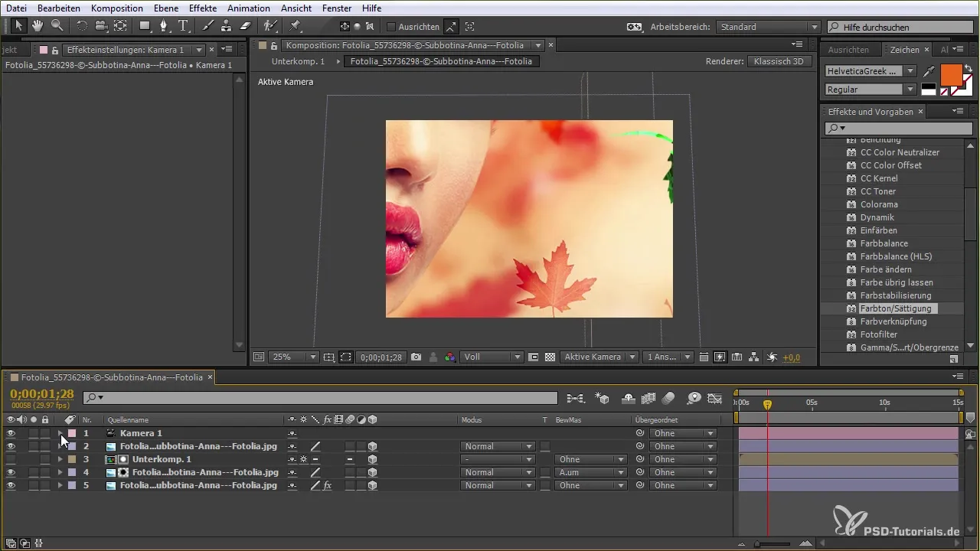Select the Horizontal Type tool

tap(183, 26)
